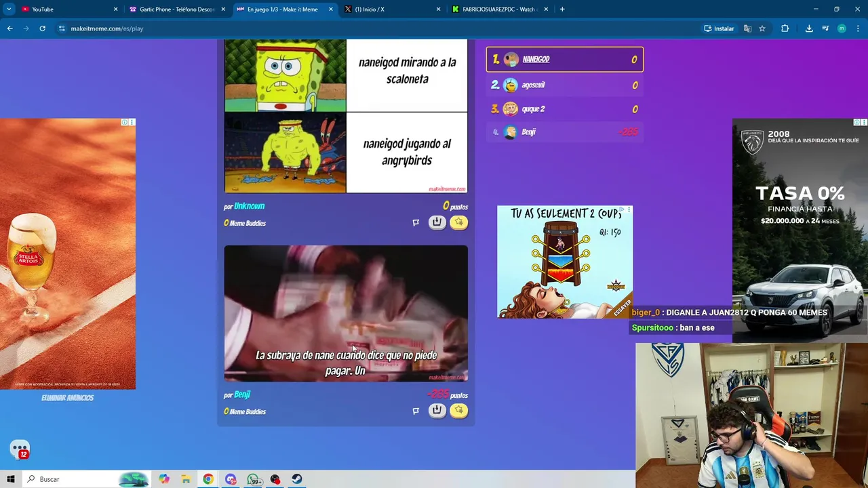Viewport: 868px width, 488px height.
Task: Select quque 2 row in the ranking
Action: point(564,108)
